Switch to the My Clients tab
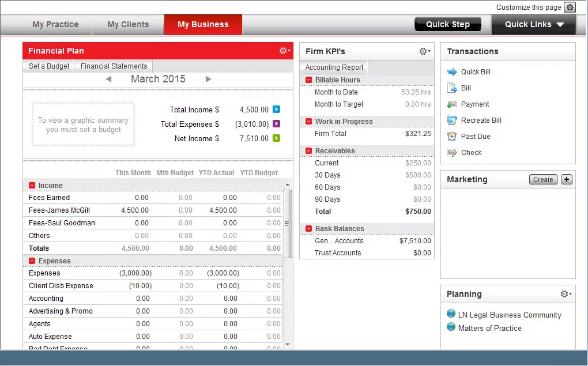The height and width of the screenshot is (366, 588). (x=128, y=24)
